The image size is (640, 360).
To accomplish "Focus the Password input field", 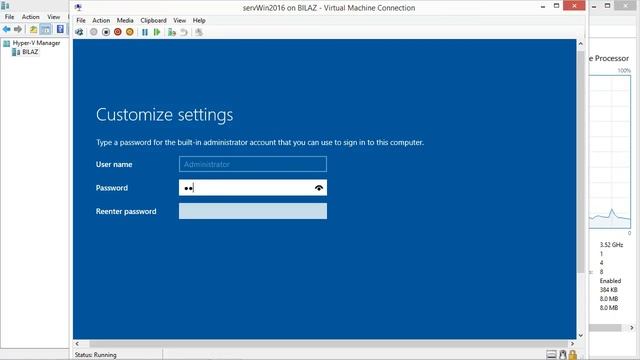I will 253,188.
